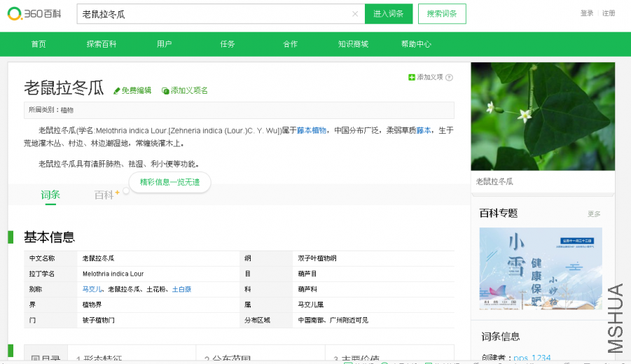Screen dimensions: 631x364
Task: Clear search box with the X icon
Action: point(355,14)
